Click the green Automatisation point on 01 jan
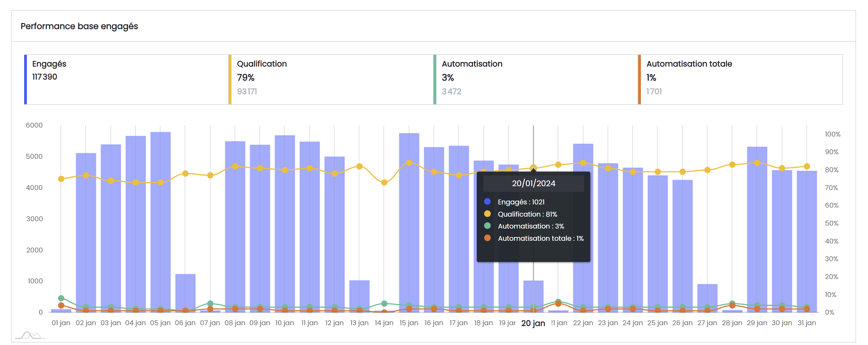The width and height of the screenshot is (868, 345). click(61, 298)
